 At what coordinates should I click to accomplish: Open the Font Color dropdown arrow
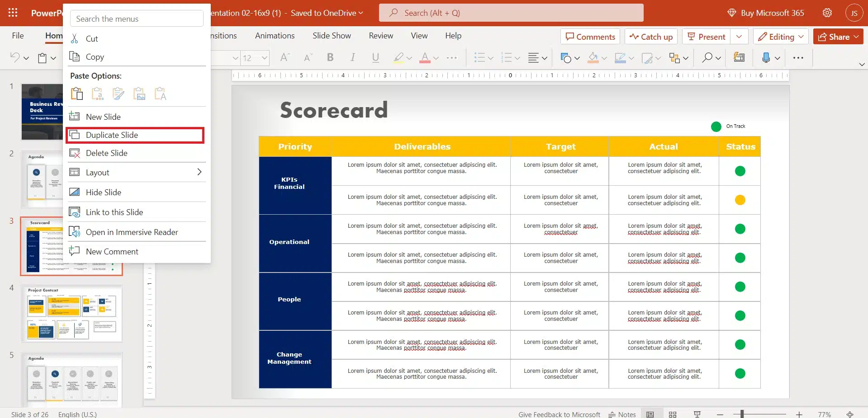(435, 58)
